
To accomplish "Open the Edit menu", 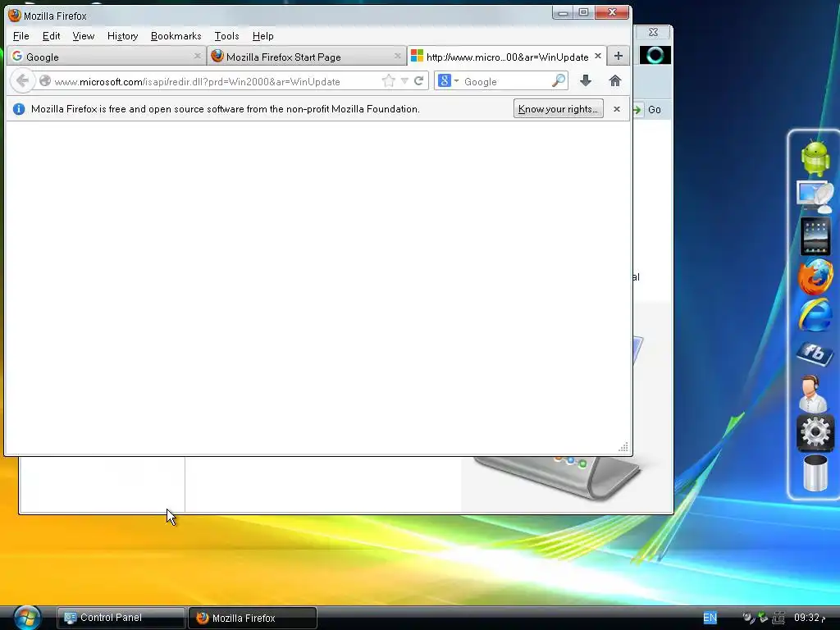I will 51,36.
